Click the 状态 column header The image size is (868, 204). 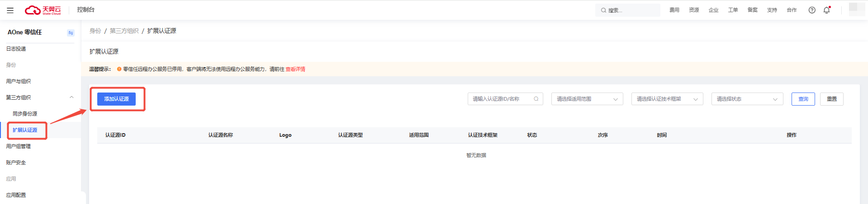532,135
